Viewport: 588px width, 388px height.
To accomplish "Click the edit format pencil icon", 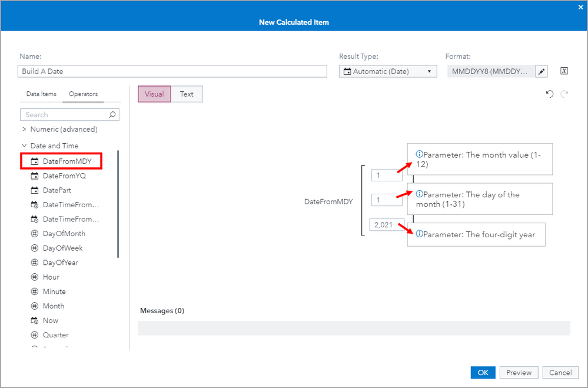I will coord(542,71).
